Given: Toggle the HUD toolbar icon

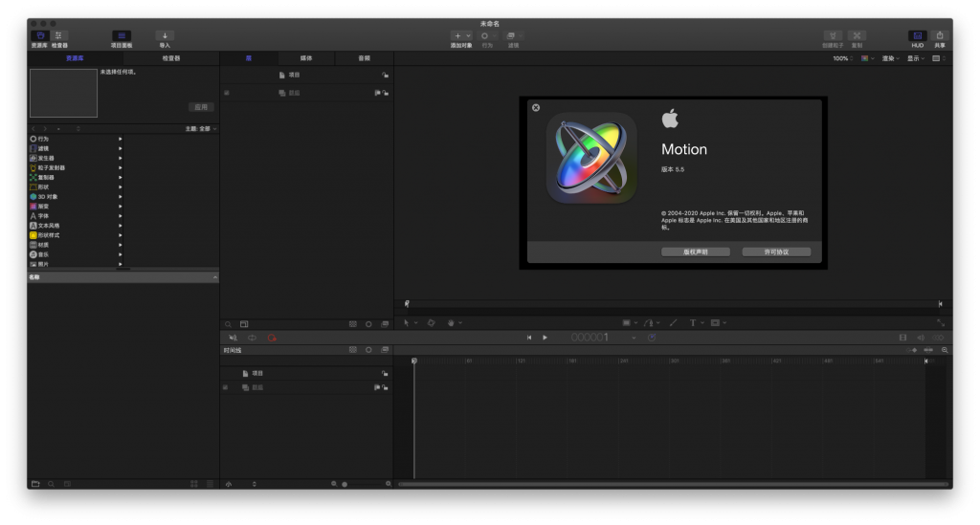Looking at the screenshot, I should [x=917, y=36].
